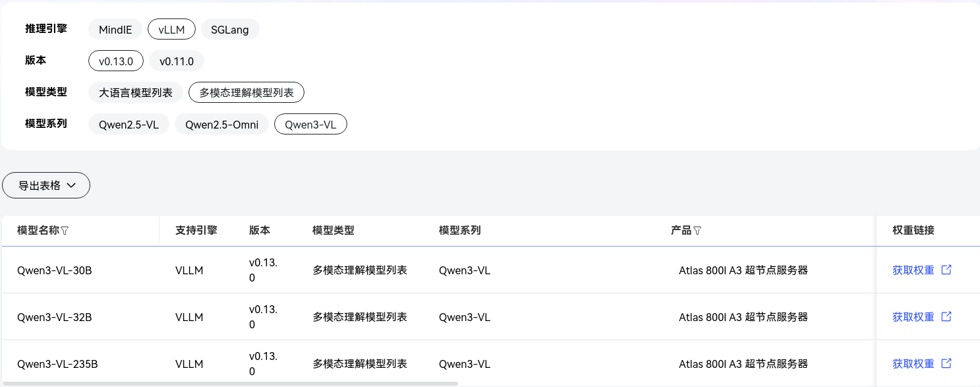Click VLLM engine cell in Qwen3-VL-235B row
Screen dimensions: 980x387
point(189,364)
